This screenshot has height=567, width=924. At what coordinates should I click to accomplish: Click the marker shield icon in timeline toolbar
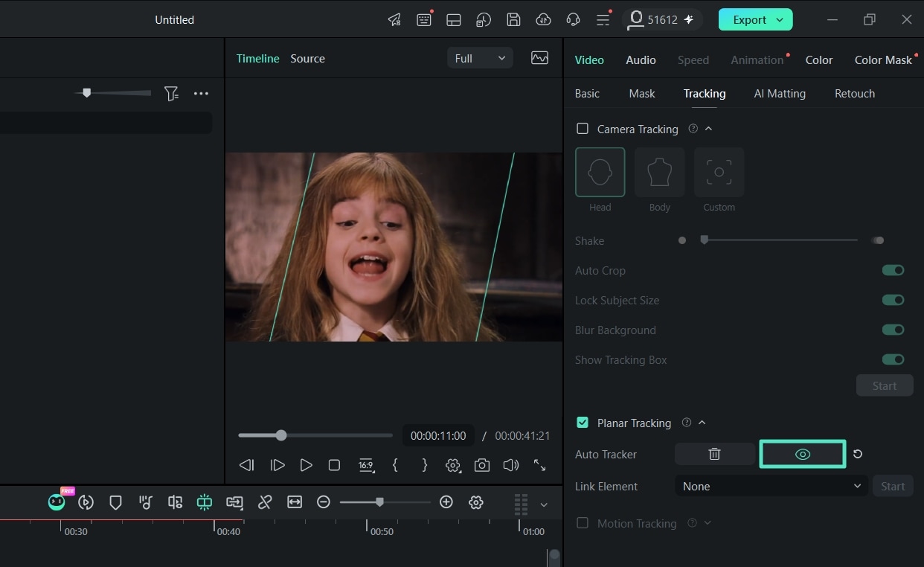[115, 502]
